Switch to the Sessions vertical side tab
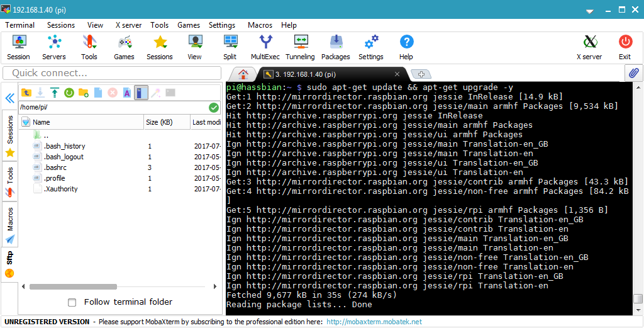Image resolution: width=644 pixels, height=328 pixels. tap(10, 135)
